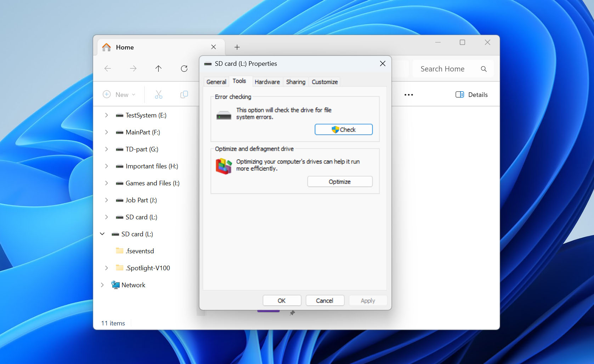This screenshot has height=364, width=594.
Task: Click the drive icon in Error checking
Action: click(224, 115)
